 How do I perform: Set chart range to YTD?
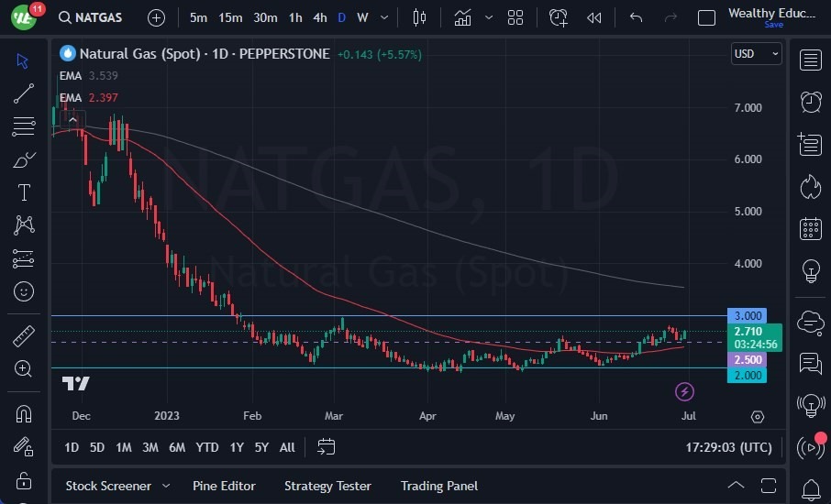(x=207, y=447)
